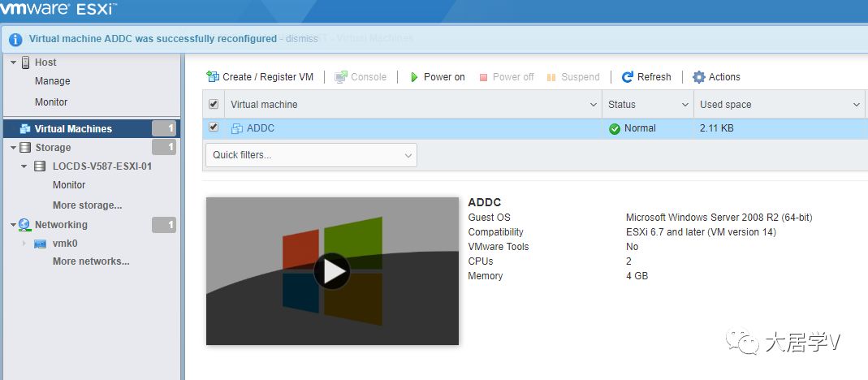The width and height of the screenshot is (868, 380).
Task: Click the Host device icon in navigator
Action: (25, 63)
